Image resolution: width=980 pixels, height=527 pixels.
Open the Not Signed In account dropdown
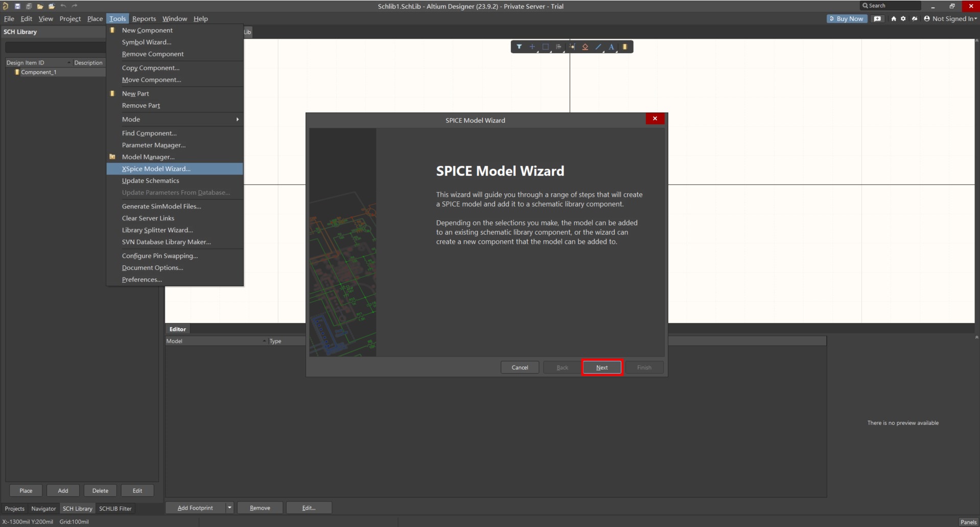[950, 19]
